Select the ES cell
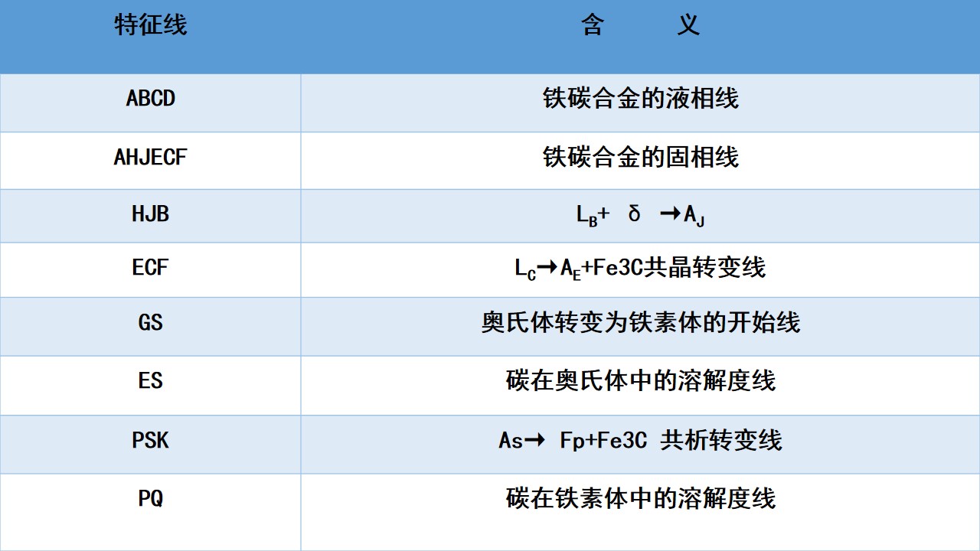The width and height of the screenshot is (980, 551). [x=150, y=380]
